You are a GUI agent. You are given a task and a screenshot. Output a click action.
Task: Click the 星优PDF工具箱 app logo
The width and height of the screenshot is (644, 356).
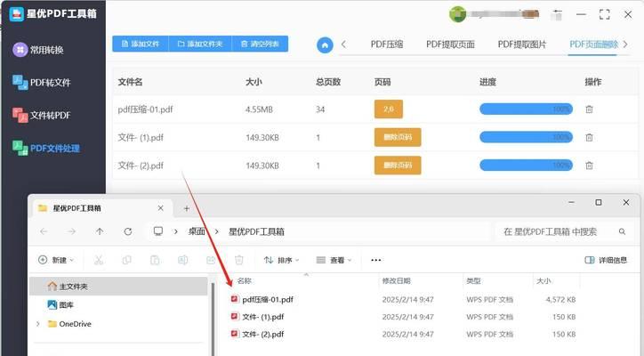coord(16,14)
